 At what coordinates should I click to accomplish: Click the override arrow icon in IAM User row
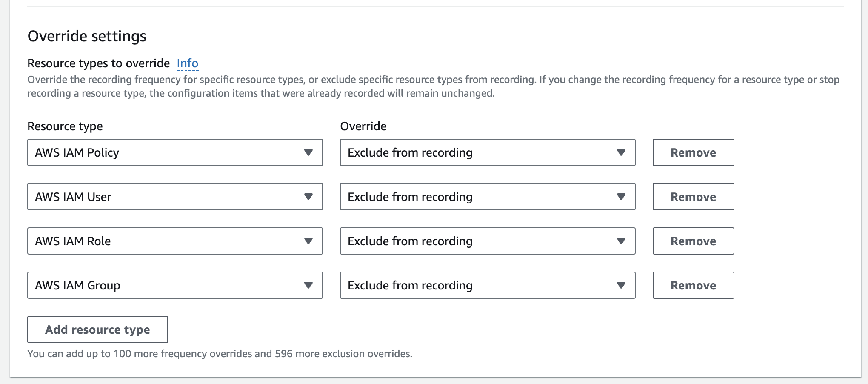click(621, 197)
